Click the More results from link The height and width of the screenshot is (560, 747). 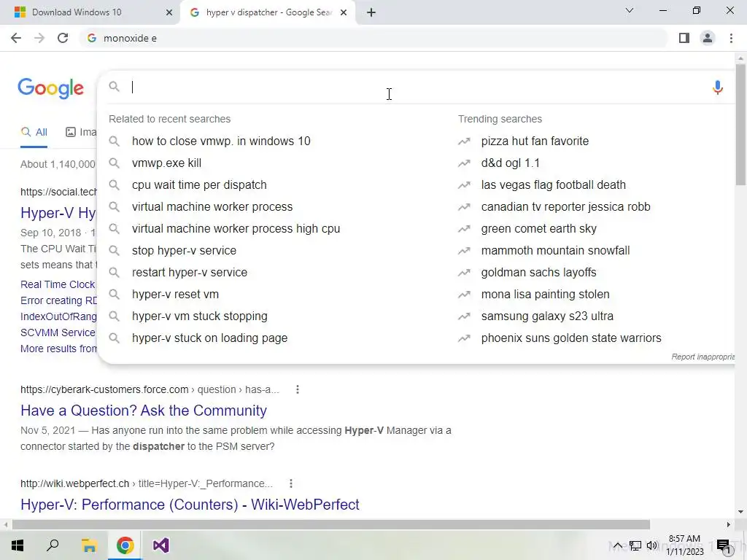coord(58,349)
